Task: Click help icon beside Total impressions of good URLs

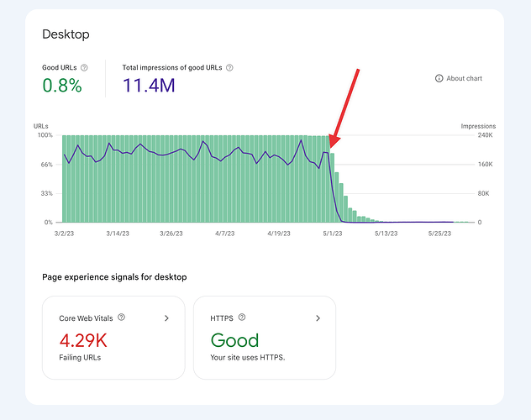Action: click(229, 68)
